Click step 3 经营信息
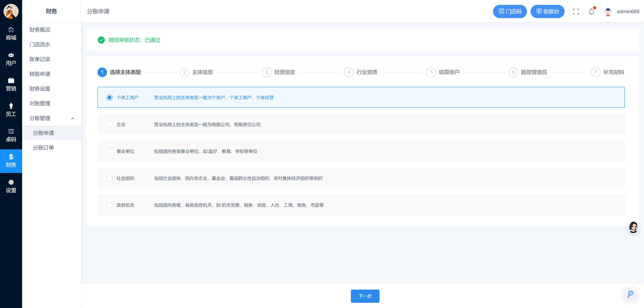 [279, 72]
